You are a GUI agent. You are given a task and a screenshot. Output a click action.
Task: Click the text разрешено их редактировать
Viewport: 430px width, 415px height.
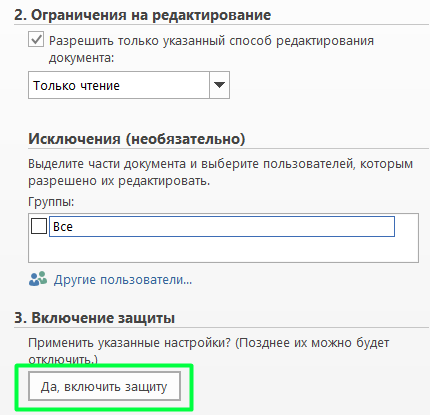point(119,181)
